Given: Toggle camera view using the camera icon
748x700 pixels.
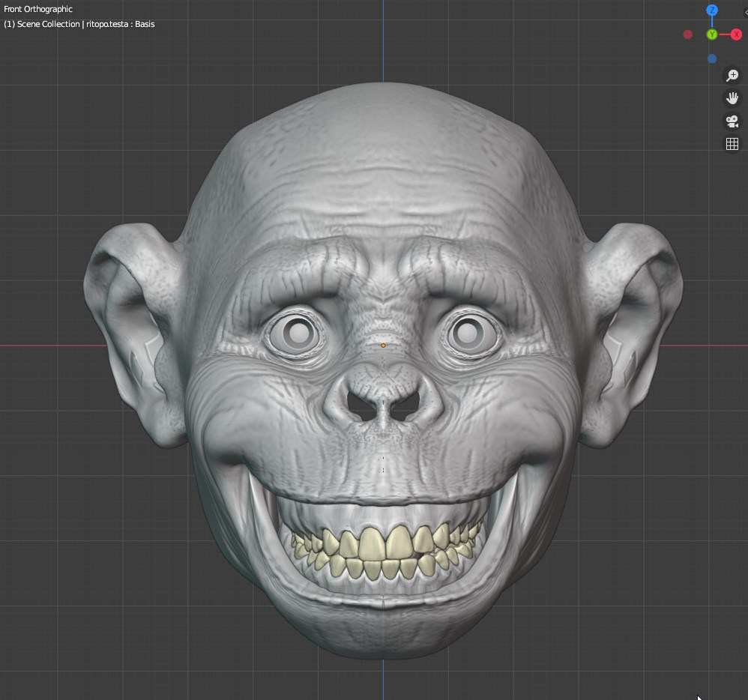Looking at the screenshot, I should 732,121.
